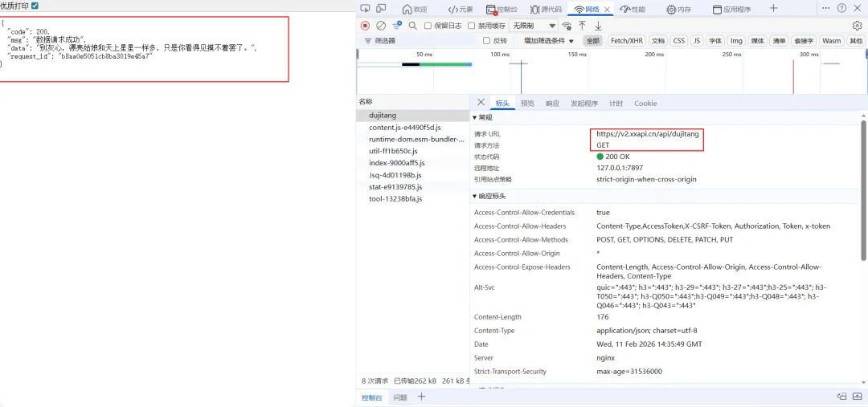Viewport: 868px width, 407px height.
Task: Open the 问题 issues drawer tab
Action: [400, 397]
